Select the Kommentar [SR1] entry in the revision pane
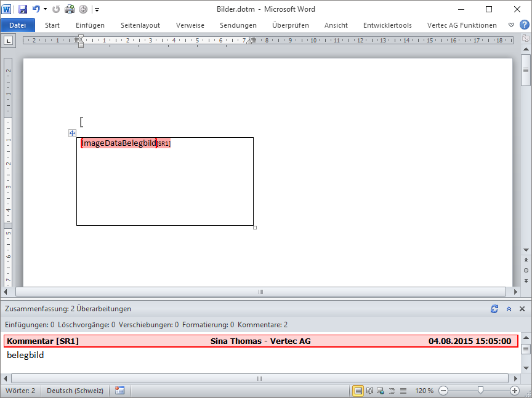532x398 pixels. point(259,341)
